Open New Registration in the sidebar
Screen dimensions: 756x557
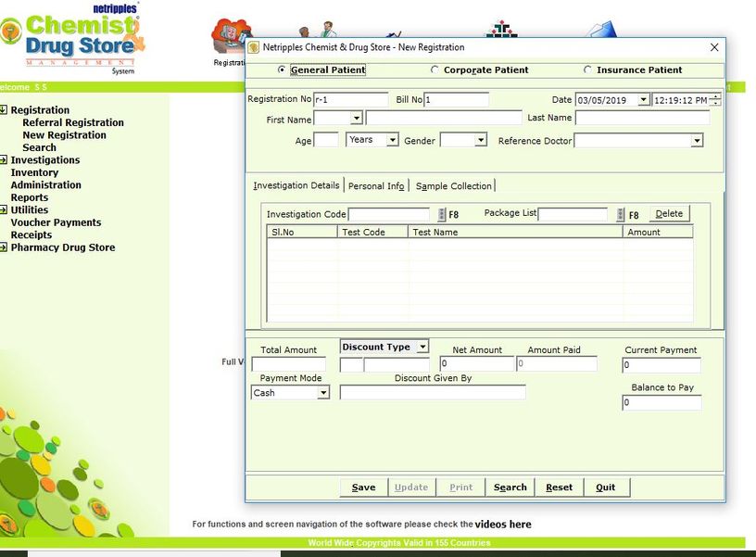pyautogui.click(x=64, y=135)
